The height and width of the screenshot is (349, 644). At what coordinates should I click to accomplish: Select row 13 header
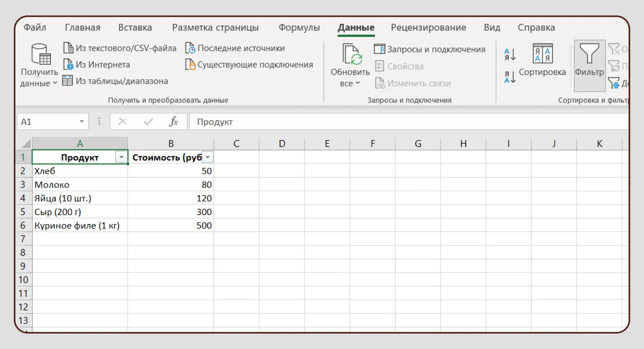(x=23, y=320)
